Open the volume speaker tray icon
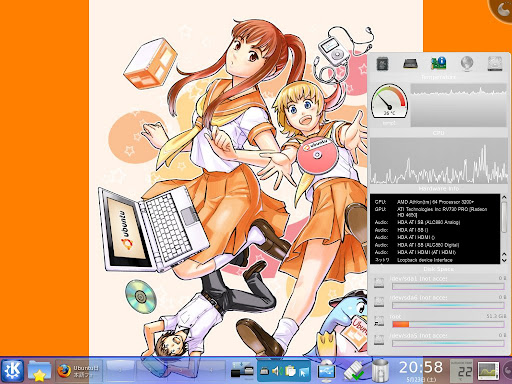Viewport: 512px width, 384px height. [277, 371]
